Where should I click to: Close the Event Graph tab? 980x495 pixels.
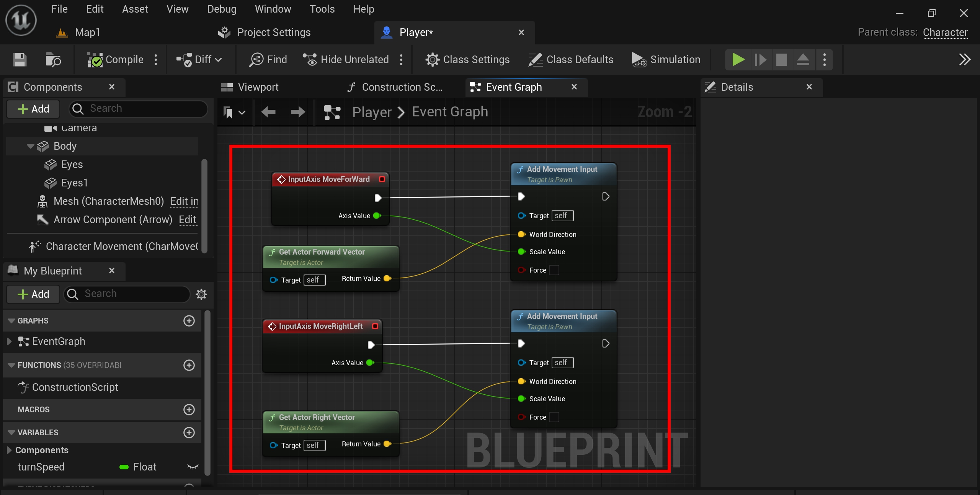(x=574, y=87)
